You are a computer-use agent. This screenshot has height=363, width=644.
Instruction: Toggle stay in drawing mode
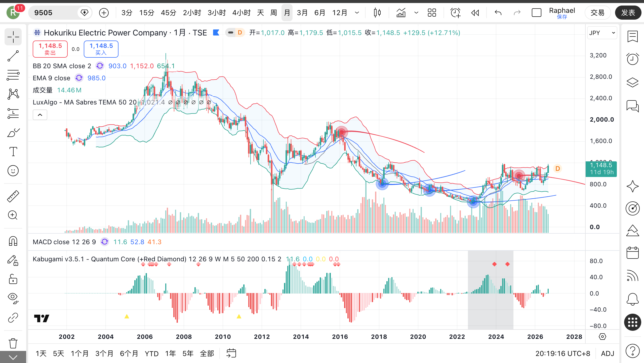13,260
